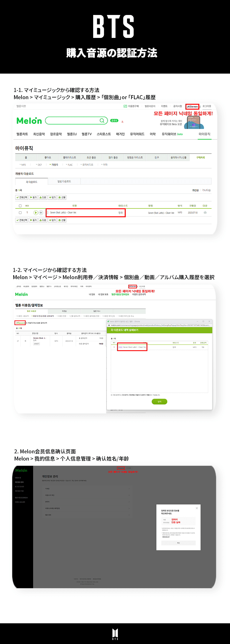This screenshot has height=644, width=230.
Task: Click the 선물 button below the song list
Action: coord(62,220)
